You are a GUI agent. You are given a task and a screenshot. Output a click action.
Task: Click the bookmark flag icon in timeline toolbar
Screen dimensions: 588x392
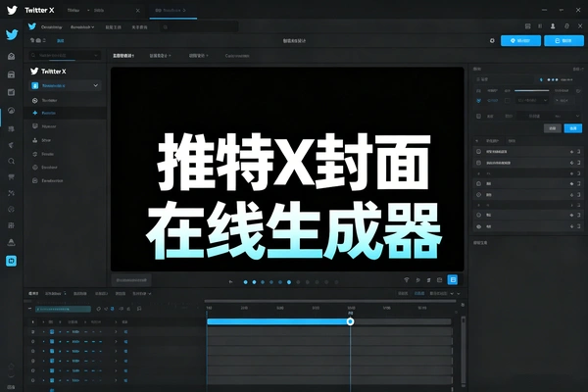(139, 309)
